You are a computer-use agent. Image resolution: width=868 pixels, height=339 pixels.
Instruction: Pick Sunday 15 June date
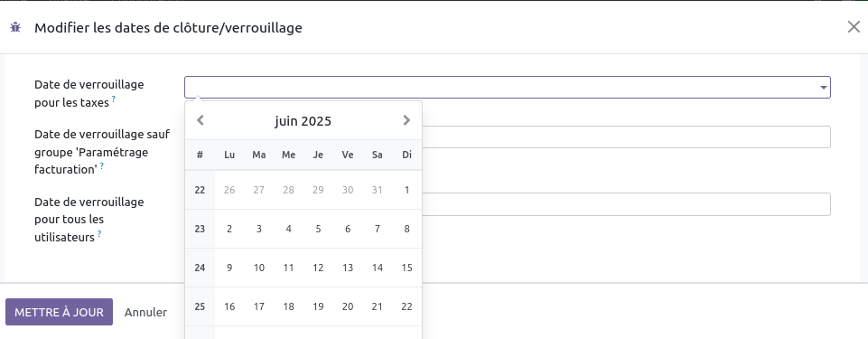click(406, 268)
